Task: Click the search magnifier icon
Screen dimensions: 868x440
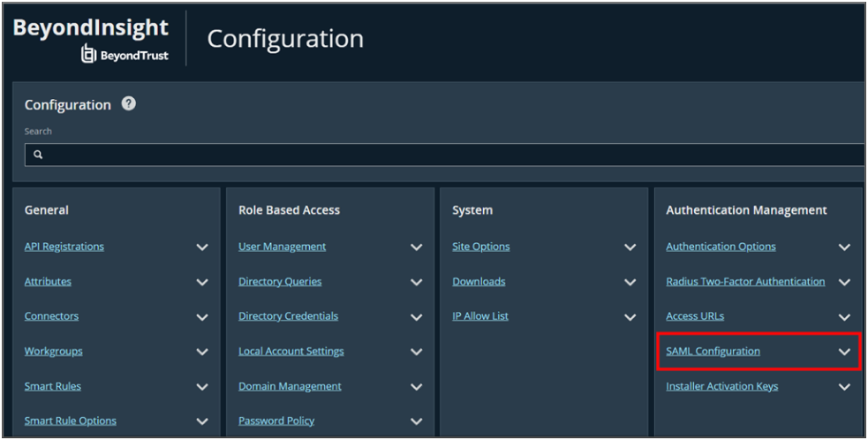Action: pos(38,155)
